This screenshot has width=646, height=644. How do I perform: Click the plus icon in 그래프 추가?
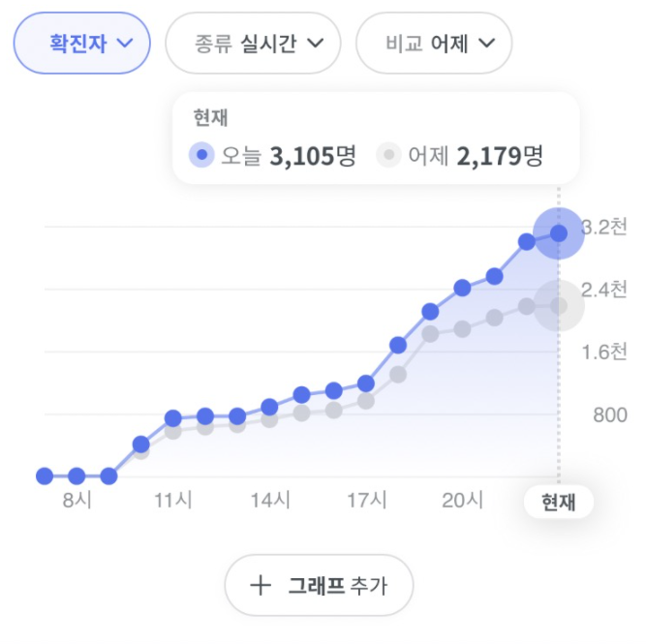(x=261, y=586)
